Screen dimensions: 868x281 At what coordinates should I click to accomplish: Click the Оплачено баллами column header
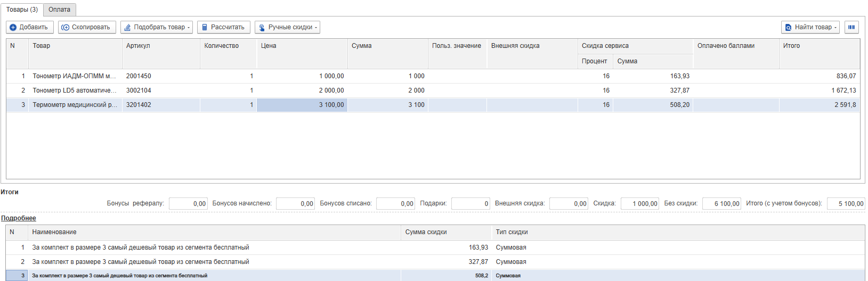click(736, 54)
